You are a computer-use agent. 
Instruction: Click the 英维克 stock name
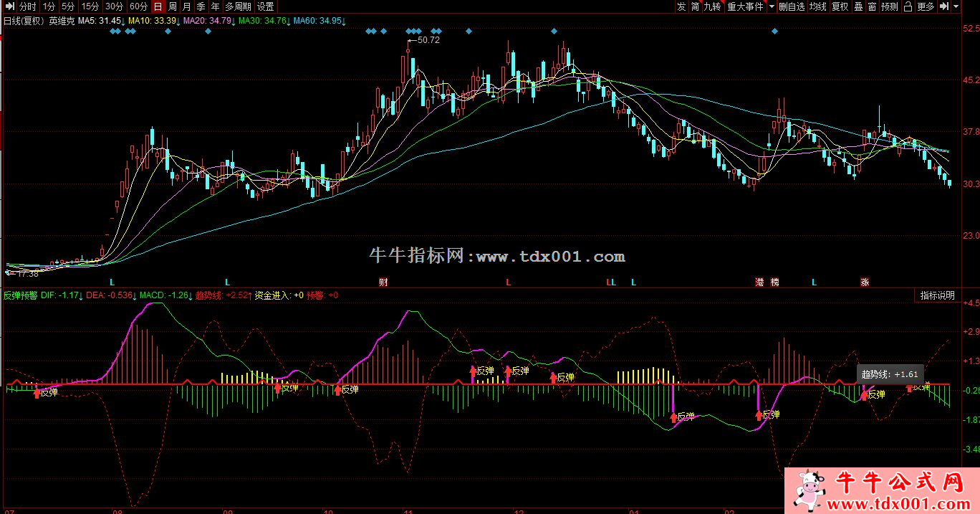[62, 21]
